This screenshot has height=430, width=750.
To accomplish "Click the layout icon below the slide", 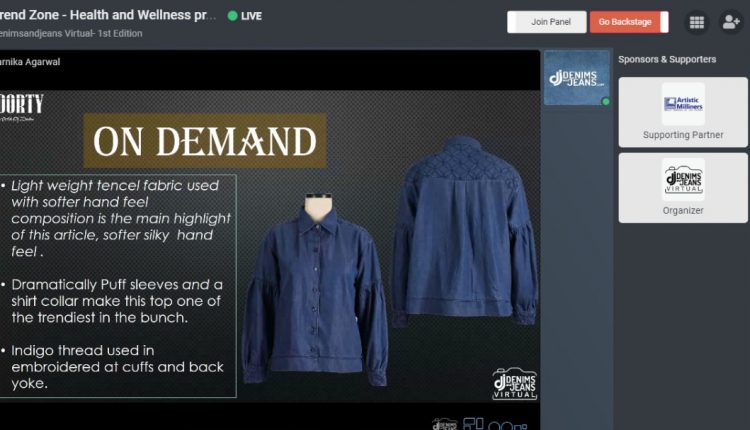I will (473, 424).
